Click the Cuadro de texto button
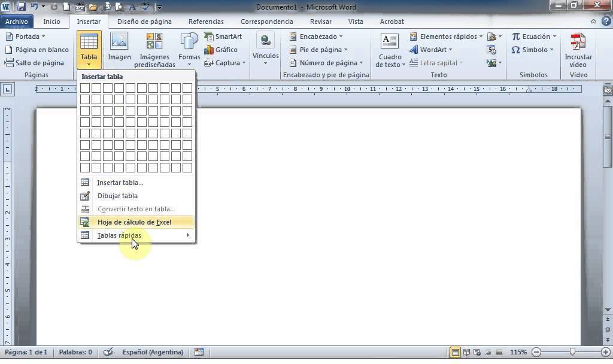The width and height of the screenshot is (613, 364). (x=390, y=50)
